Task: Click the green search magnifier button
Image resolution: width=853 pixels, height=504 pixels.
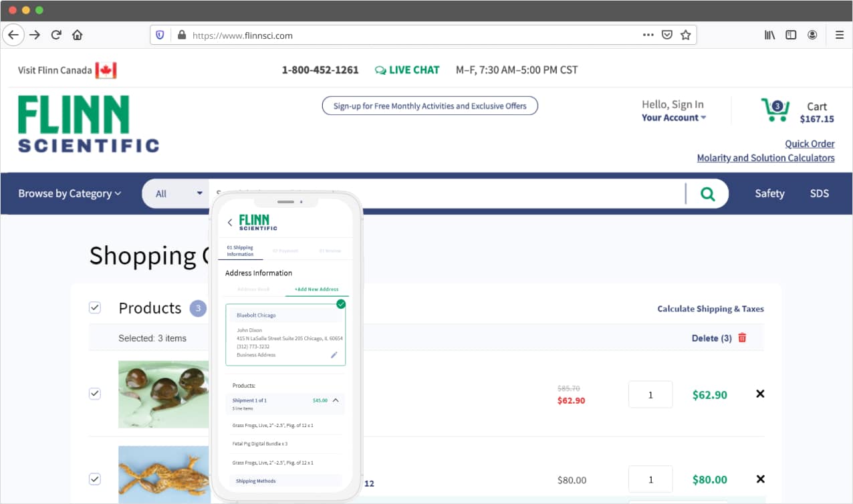Action: click(x=707, y=194)
